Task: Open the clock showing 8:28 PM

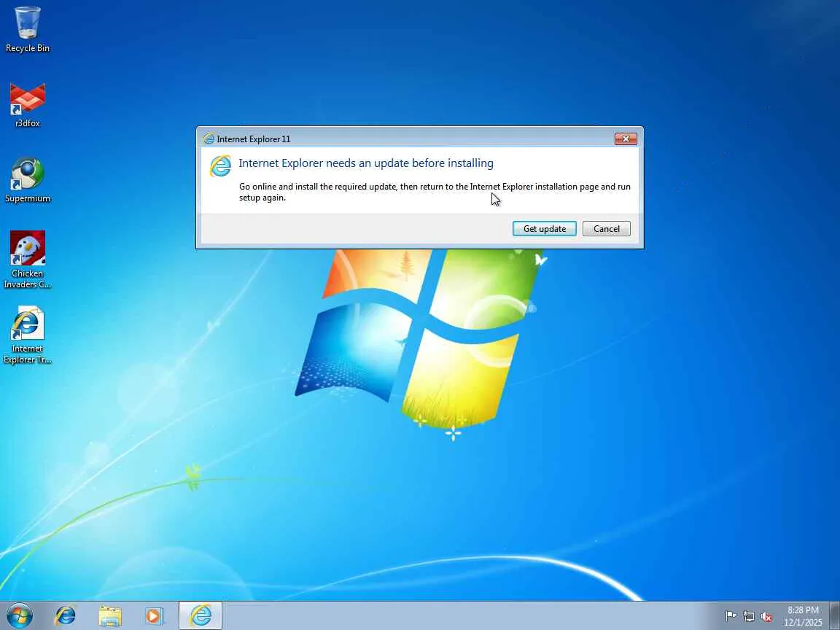Action: point(803,616)
